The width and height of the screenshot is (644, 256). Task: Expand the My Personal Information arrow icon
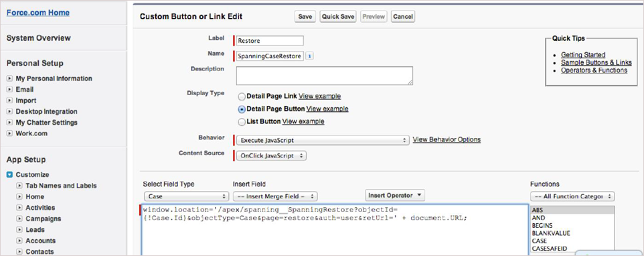point(9,78)
